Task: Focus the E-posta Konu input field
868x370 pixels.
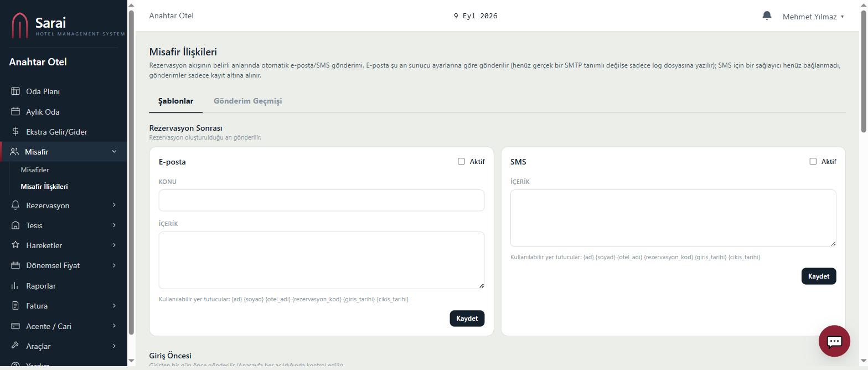Action: pos(321,200)
